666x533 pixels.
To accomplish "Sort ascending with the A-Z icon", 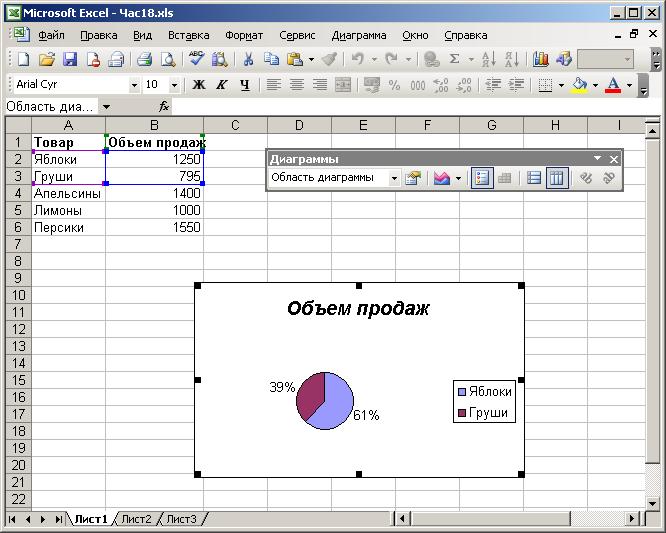I will tap(488, 59).
